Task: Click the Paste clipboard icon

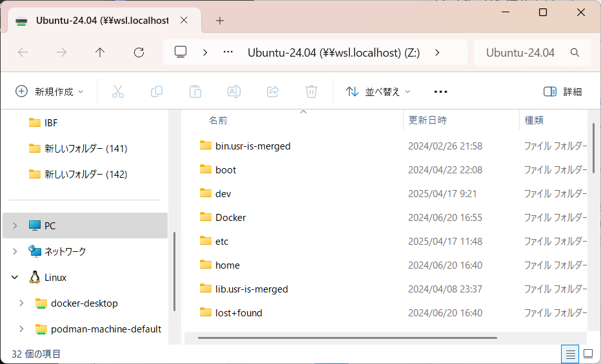Action: pos(195,91)
